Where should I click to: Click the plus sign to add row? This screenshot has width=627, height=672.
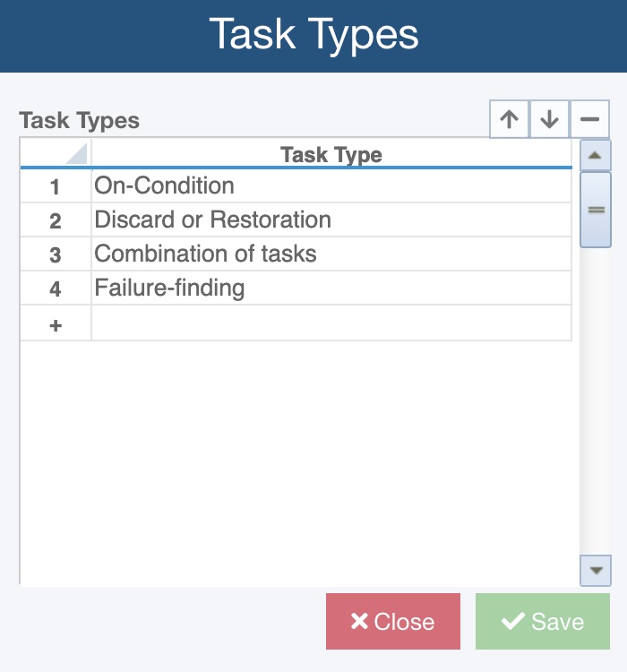coord(56,323)
